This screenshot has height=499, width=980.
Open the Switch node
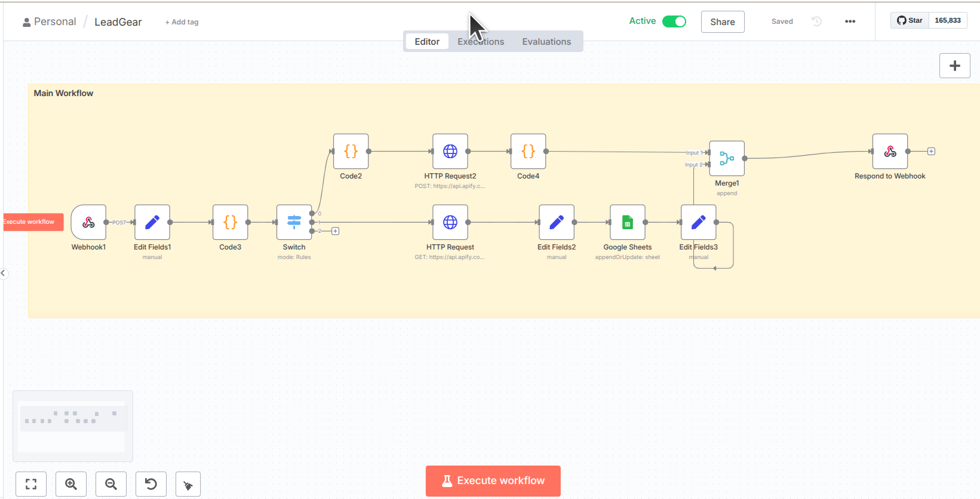point(294,222)
